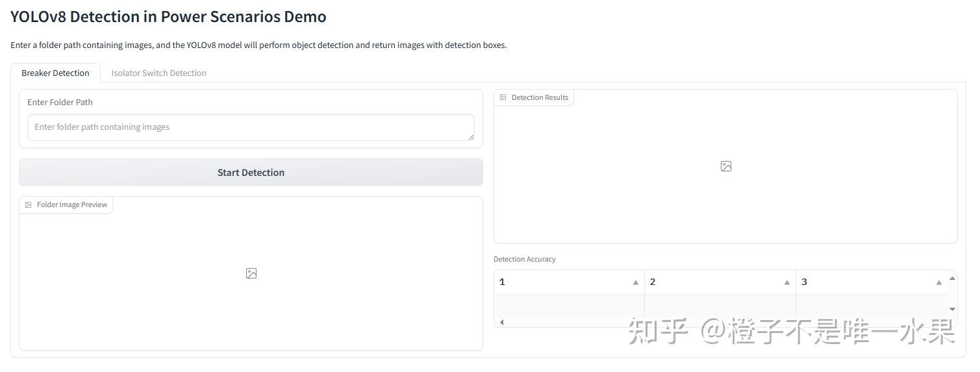Click the header label of column 3
The height and width of the screenshot is (372, 980).
coord(804,282)
